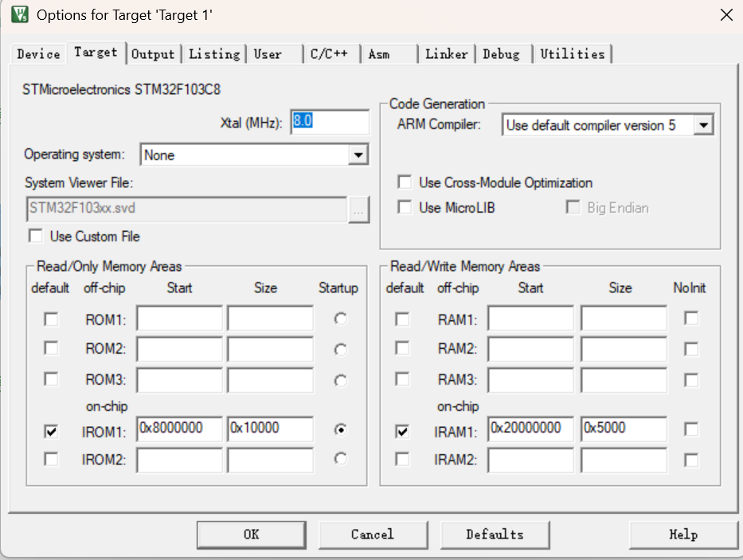This screenshot has height=560, width=743.
Task: Click the Xtal (MHz) input field
Action: [330, 122]
